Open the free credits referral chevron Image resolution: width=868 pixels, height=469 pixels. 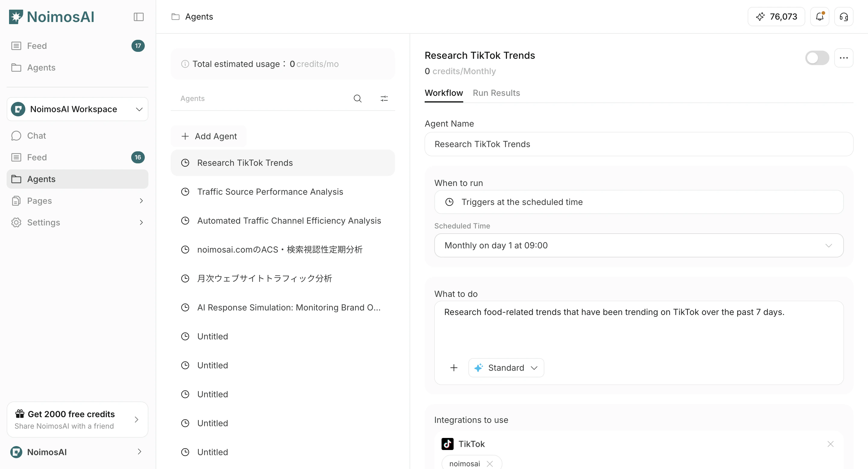pos(136,420)
